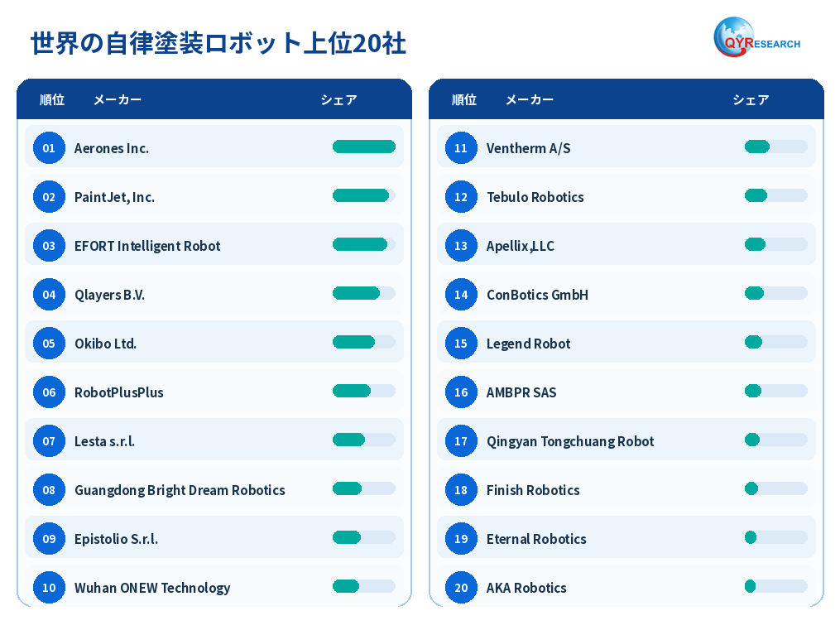
Task: Click rank badge 13 beside Apellix
Action: (x=461, y=245)
